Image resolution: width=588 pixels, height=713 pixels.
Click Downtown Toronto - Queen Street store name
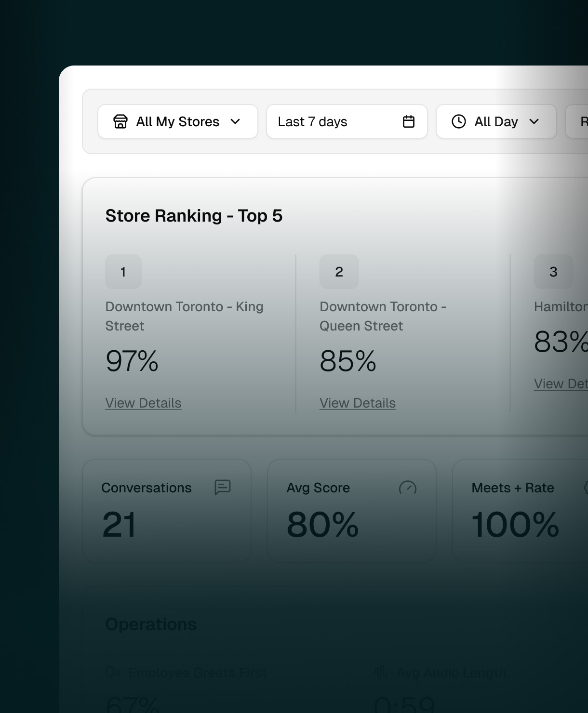pos(383,316)
